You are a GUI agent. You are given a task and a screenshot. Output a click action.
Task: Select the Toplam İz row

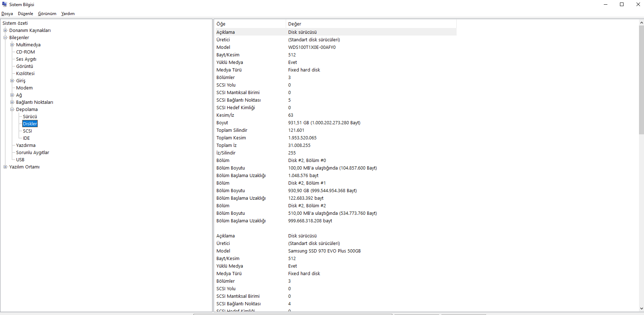(x=335, y=145)
